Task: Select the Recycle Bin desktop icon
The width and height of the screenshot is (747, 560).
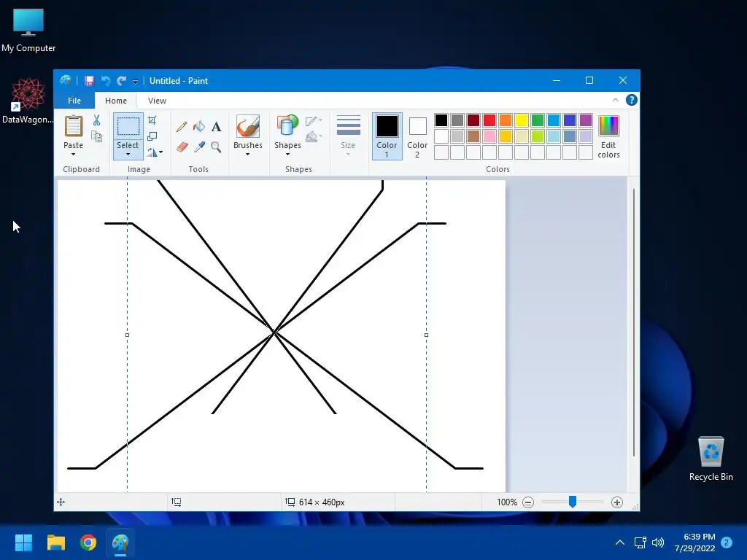Action: pos(711,458)
